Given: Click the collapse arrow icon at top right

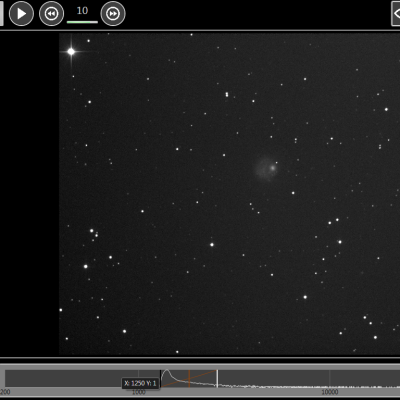Looking at the screenshot, I should point(396,14).
